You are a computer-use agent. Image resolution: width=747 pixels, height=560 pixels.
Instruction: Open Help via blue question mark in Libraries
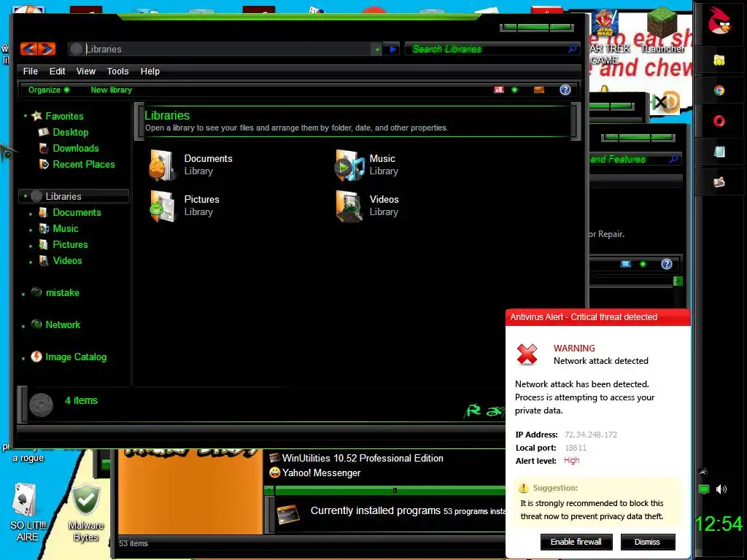click(x=565, y=90)
